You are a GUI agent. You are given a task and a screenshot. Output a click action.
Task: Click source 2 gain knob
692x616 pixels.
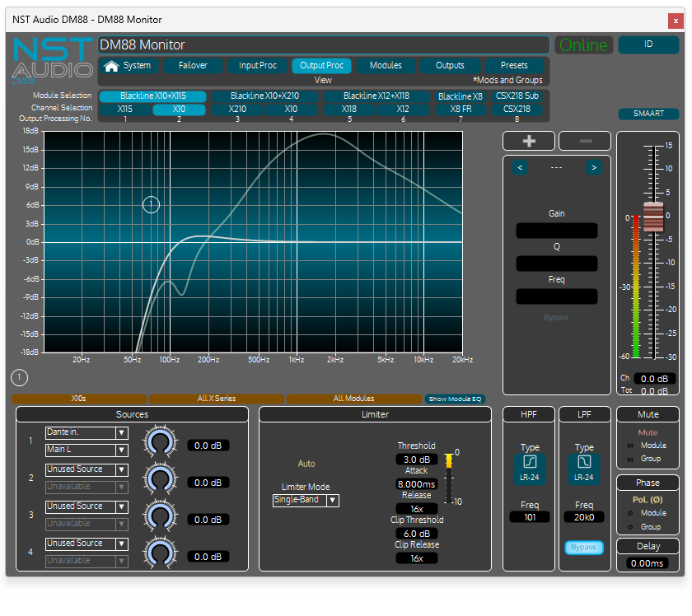coord(160,478)
